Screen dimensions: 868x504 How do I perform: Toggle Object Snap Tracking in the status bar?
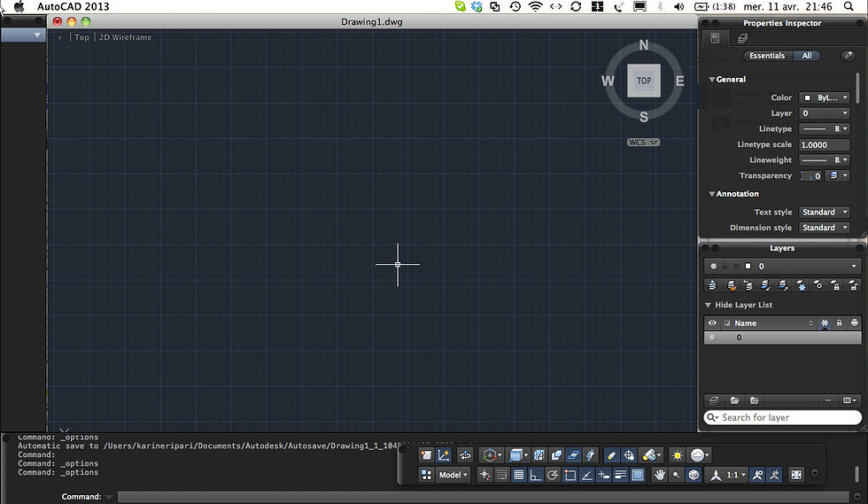[x=586, y=475]
